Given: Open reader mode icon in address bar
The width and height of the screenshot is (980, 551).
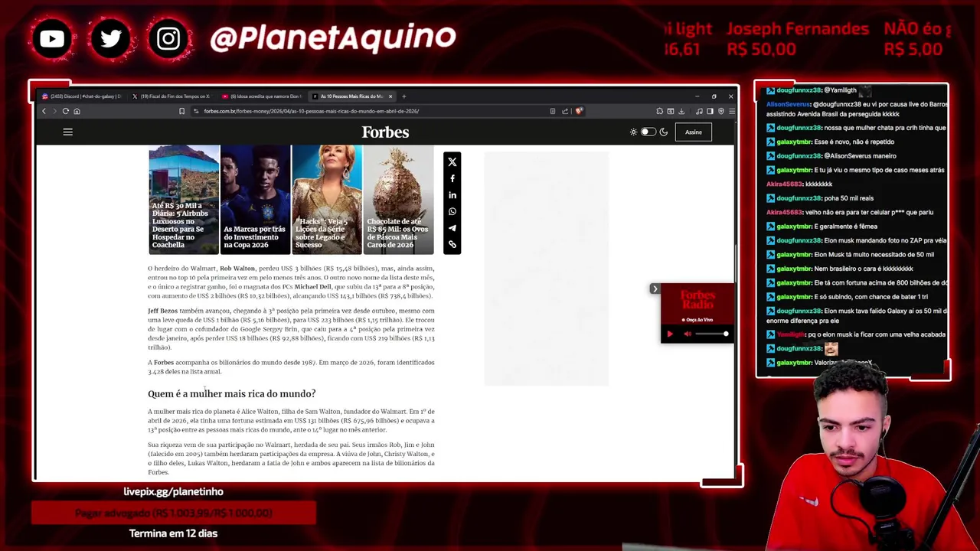Looking at the screenshot, I should (x=553, y=111).
